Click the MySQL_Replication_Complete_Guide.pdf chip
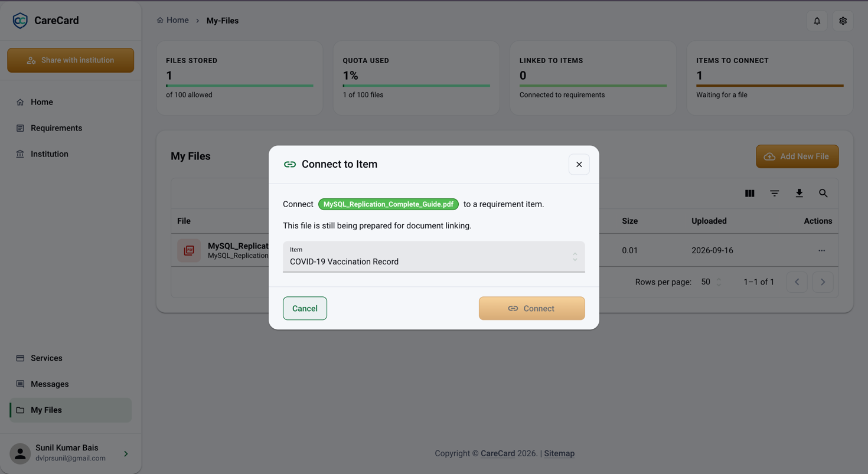Viewport: 868px width, 474px height. click(x=389, y=204)
